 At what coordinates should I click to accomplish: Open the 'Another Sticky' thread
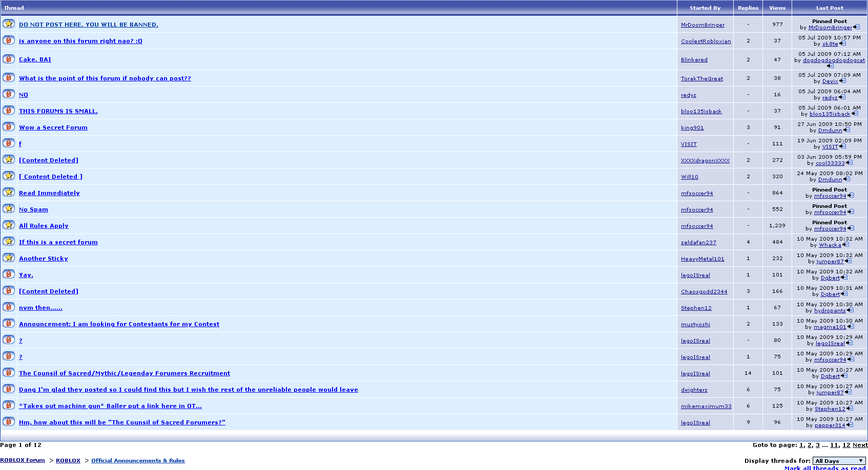coord(44,259)
